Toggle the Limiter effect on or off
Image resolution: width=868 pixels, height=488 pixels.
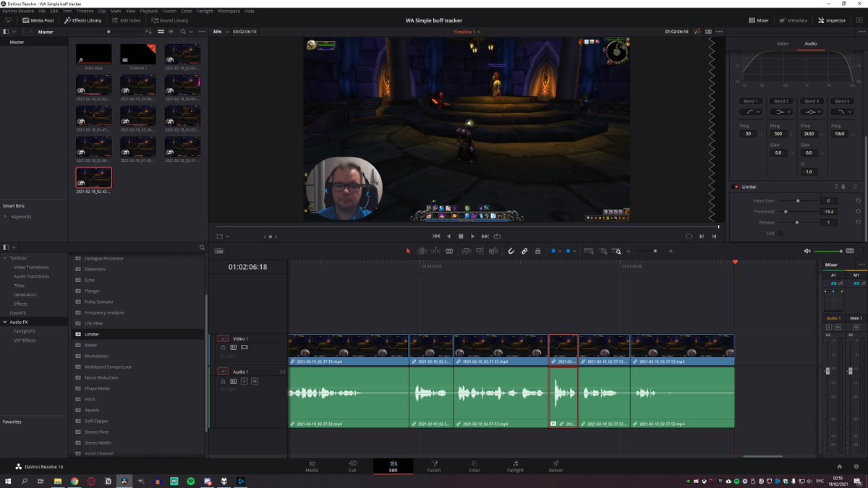736,187
